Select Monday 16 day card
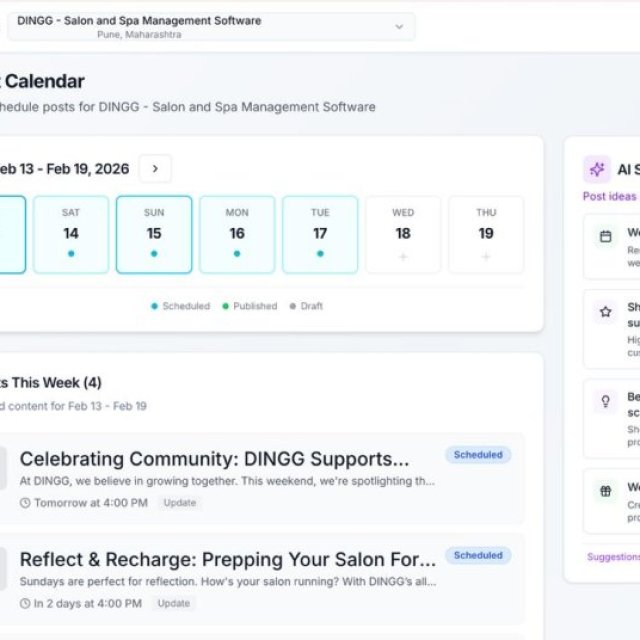Image resolution: width=640 pixels, height=640 pixels. tap(237, 235)
